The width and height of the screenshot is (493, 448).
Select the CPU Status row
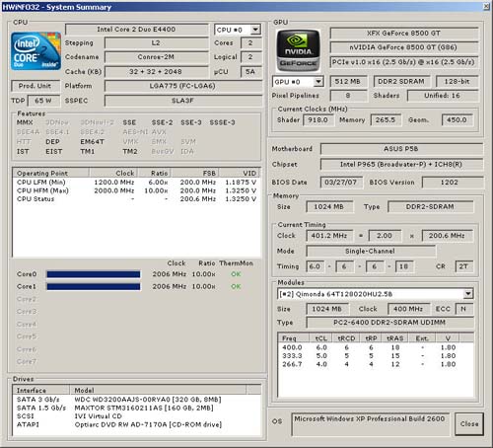click(x=136, y=199)
